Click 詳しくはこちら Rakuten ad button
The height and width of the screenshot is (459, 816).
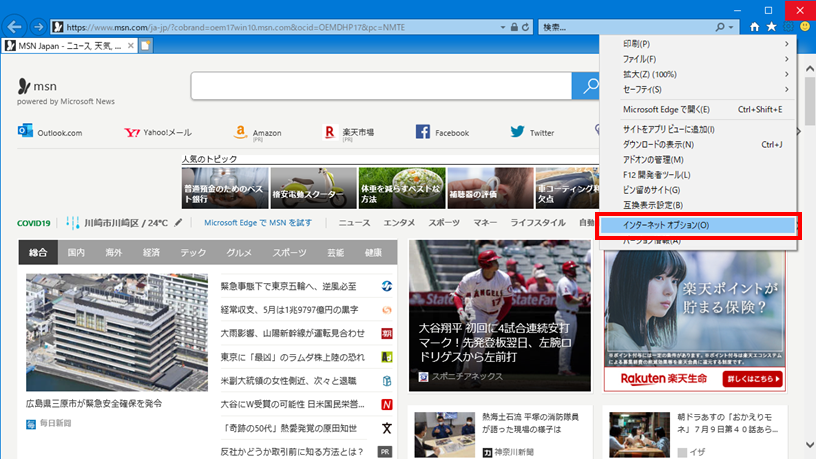[x=753, y=379]
